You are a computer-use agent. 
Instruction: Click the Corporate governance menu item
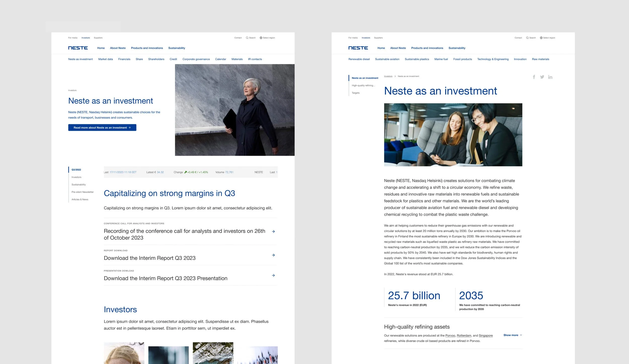click(x=196, y=59)
